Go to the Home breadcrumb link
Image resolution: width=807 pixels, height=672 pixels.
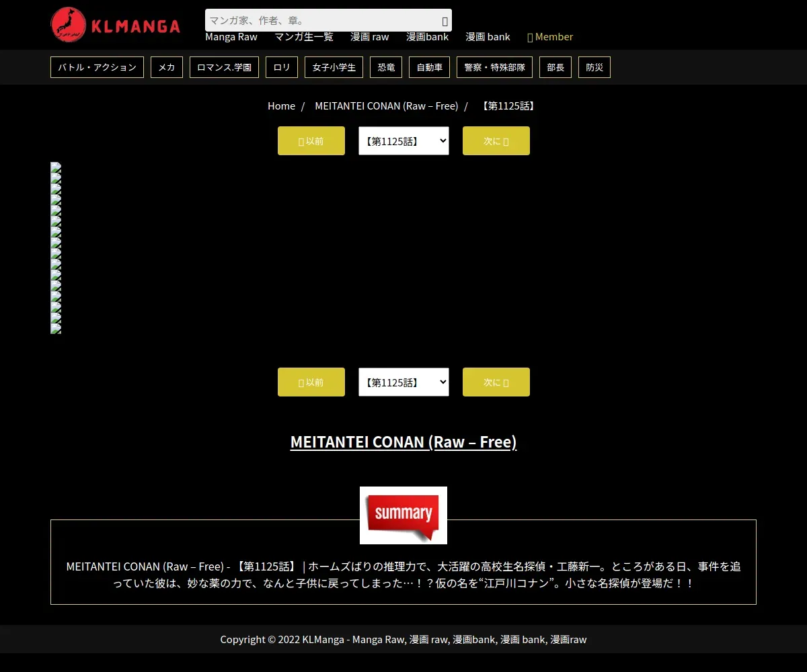[x=281, y=106]
